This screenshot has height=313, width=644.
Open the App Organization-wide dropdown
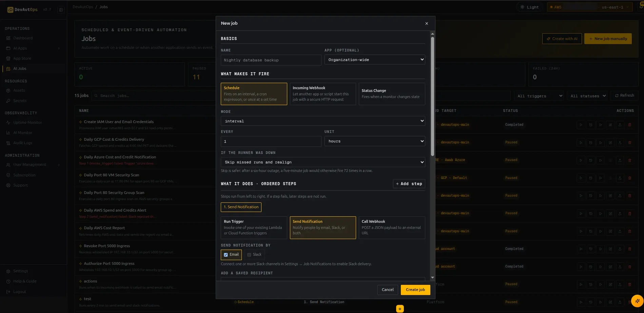375,60
